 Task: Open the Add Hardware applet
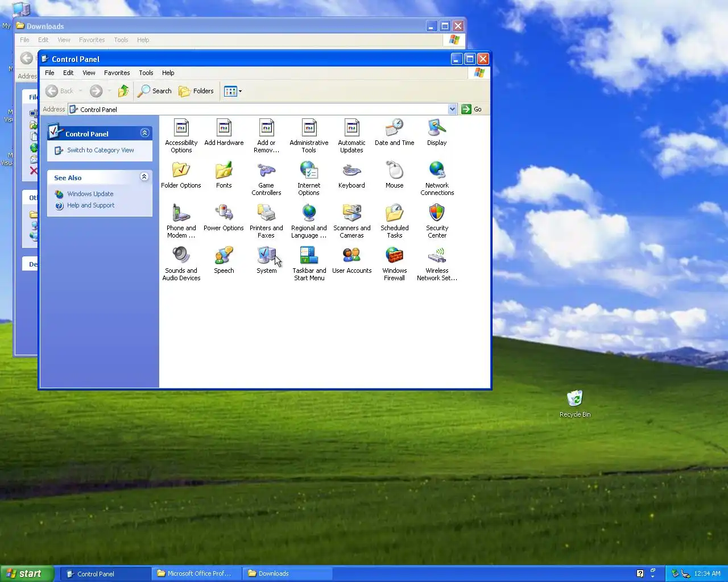coord(224,132)
